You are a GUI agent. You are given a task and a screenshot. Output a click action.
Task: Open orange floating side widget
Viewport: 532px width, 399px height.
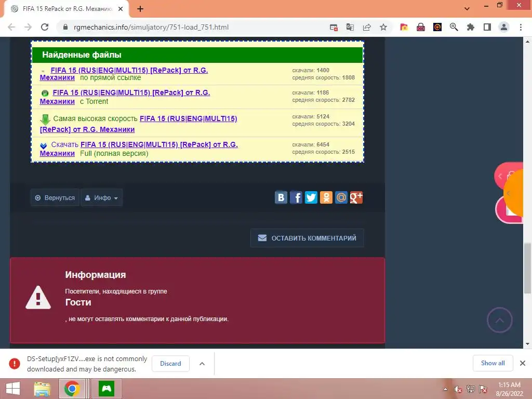[x=513, y=193]
